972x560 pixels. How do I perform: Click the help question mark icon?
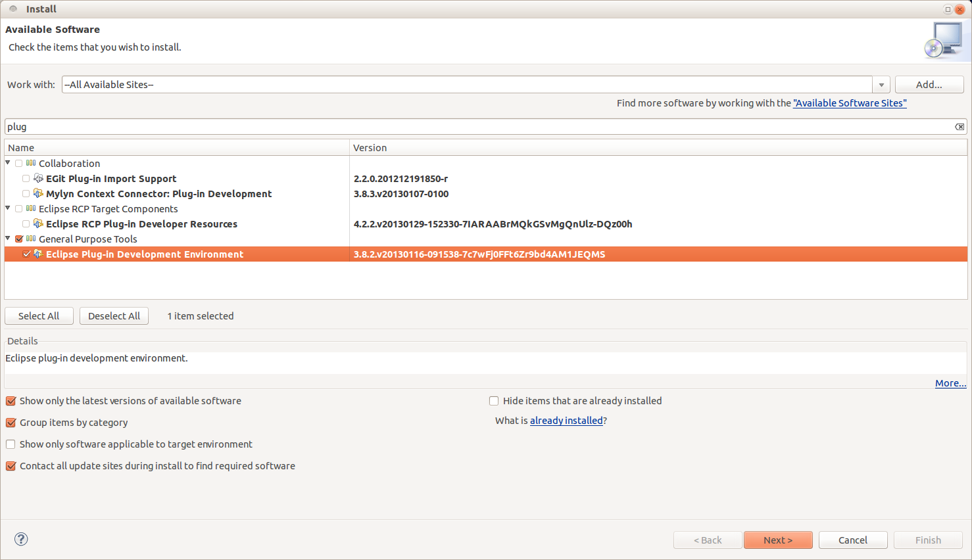21,539
